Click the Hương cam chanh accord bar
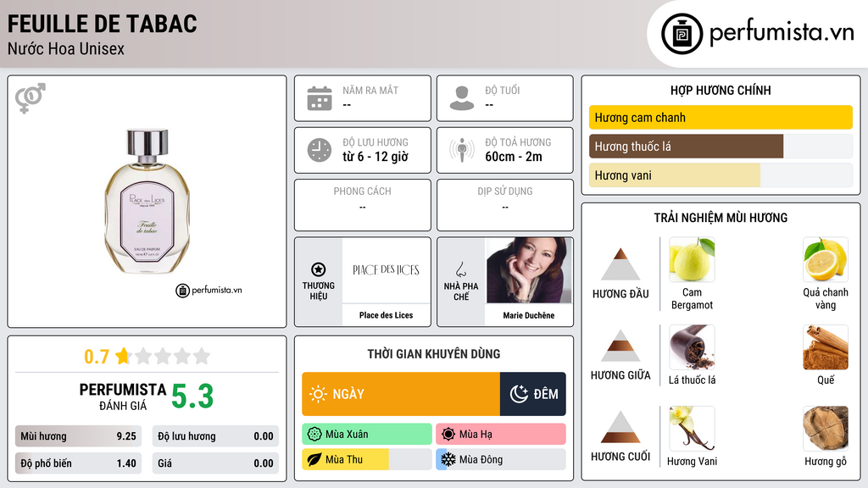Viewport: 868px width, 488px height. (x=721, y=117)
